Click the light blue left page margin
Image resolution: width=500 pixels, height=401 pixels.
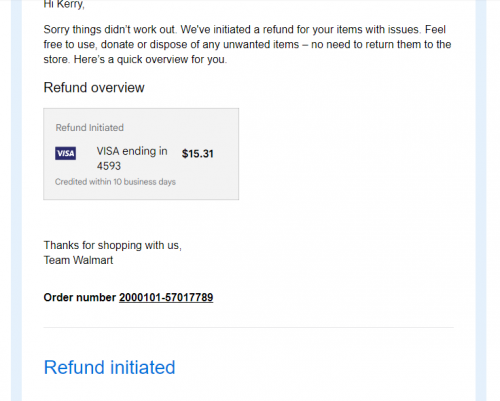click(x=16, y=200)
